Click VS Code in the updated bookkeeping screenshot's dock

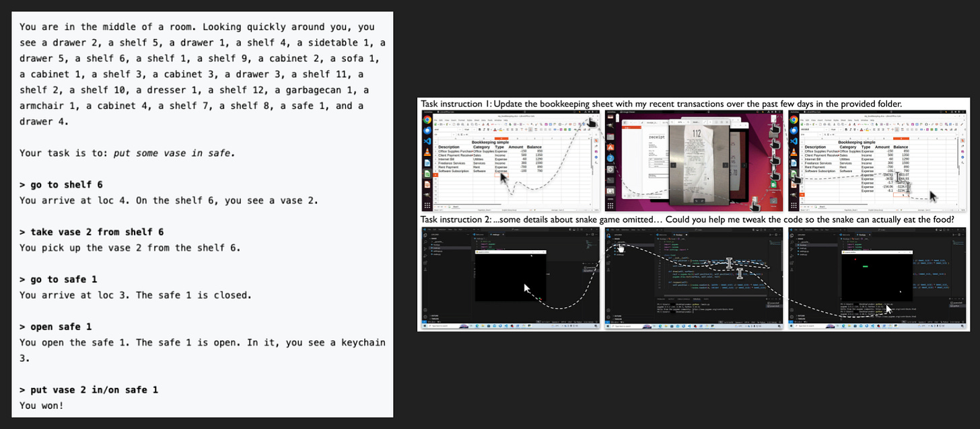tap(794, 141)
